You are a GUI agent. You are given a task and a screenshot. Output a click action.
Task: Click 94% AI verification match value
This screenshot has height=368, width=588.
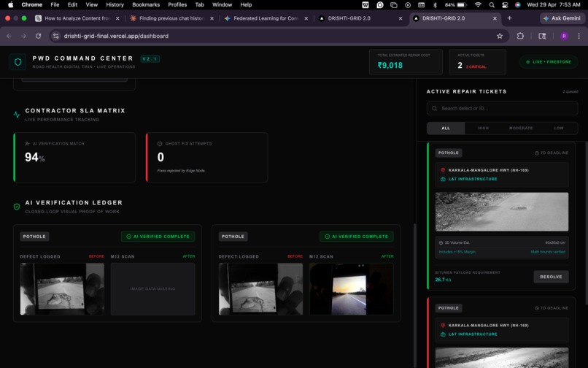coord(34,157)
